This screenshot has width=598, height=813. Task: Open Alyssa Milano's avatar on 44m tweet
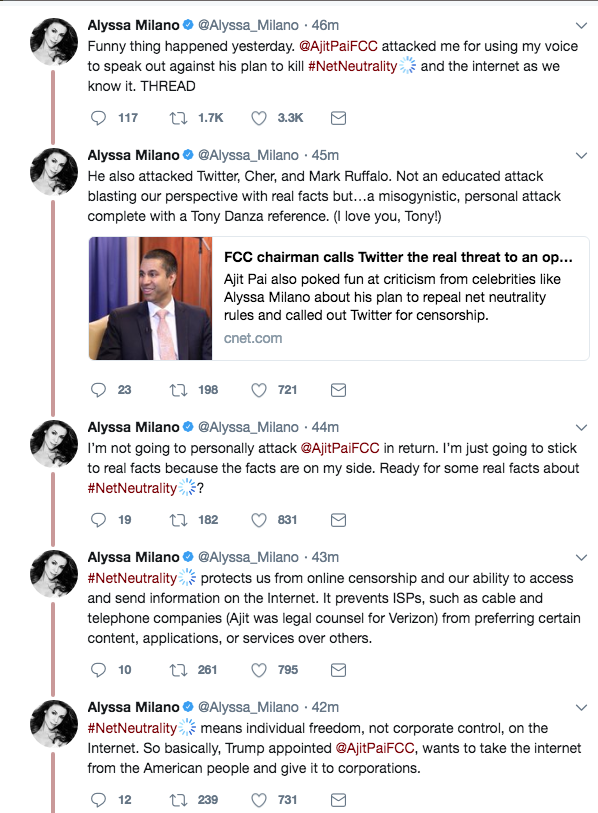(53, 444)
